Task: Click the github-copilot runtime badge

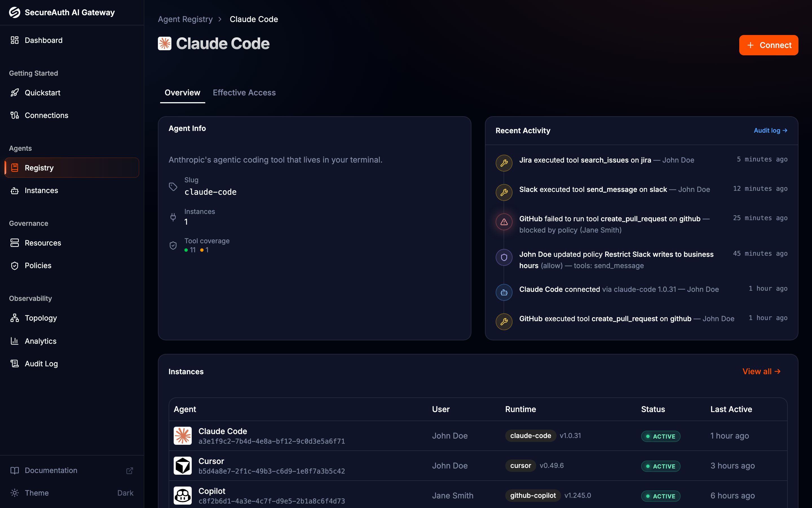Action: (533, 496)
